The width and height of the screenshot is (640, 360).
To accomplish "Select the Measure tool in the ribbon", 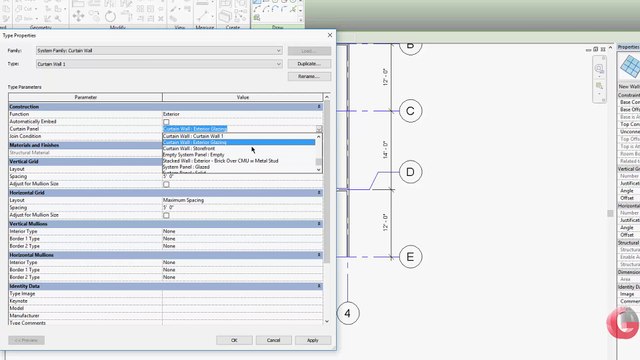I will tap(203, 17).
